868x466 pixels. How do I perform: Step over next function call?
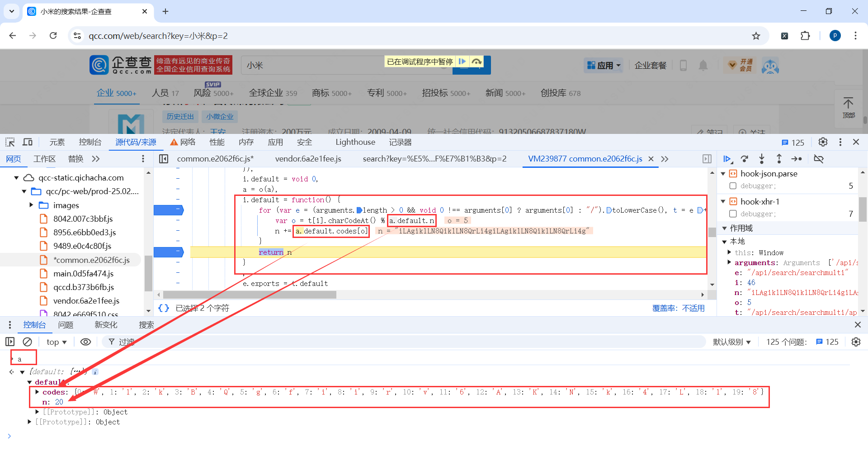(745, 159)
